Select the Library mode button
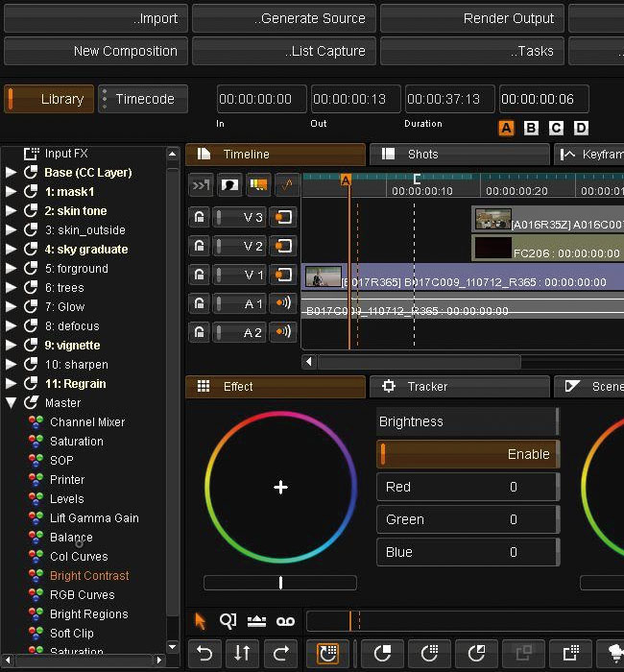624x672 pixels. coord(49,99)
